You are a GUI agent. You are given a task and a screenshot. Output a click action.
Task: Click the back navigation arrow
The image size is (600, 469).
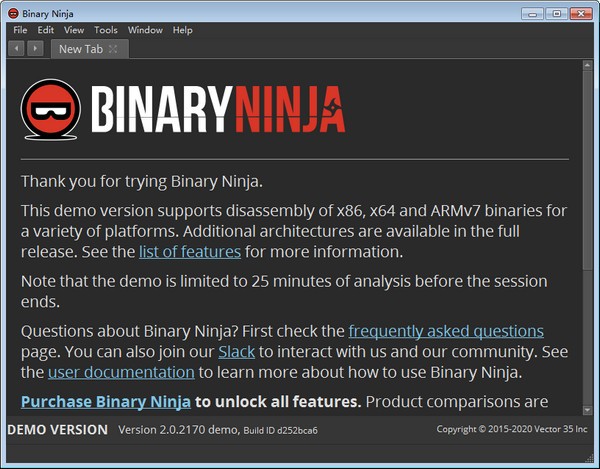pos(17,48)
